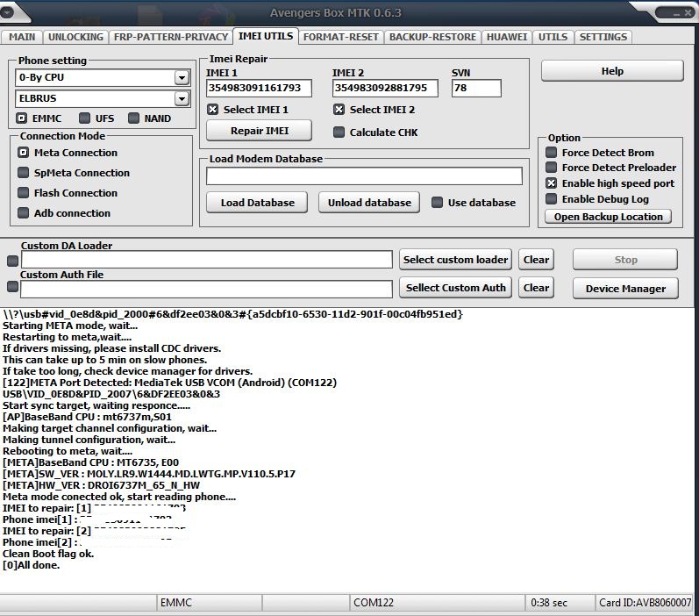Click the Custom Auth File path field
Viewport: 699px width, 616px height.
[x=206, y=289]
